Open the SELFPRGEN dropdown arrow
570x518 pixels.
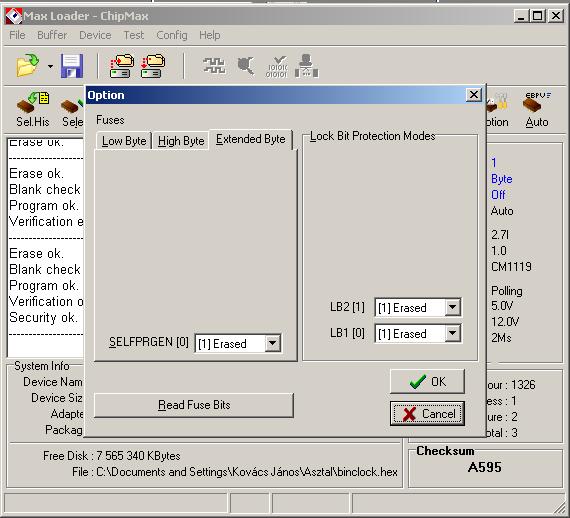(272, 343)
